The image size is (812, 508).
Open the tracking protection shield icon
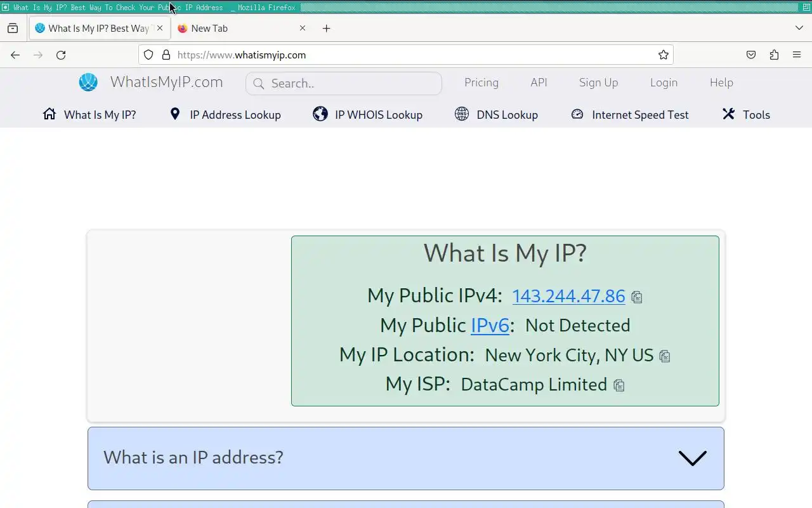(148, 55)
